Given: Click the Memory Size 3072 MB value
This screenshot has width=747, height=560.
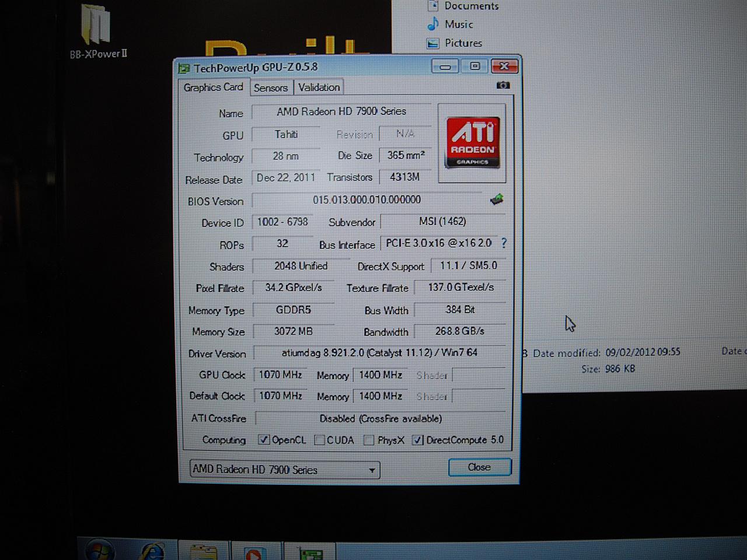Looking at the screenshot, I should 294,331.
